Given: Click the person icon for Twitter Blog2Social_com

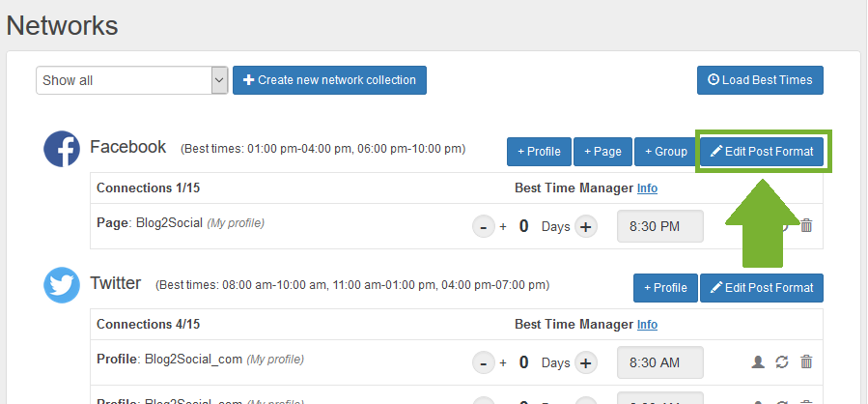Looking at the screenshot, I should coord(758,361).
